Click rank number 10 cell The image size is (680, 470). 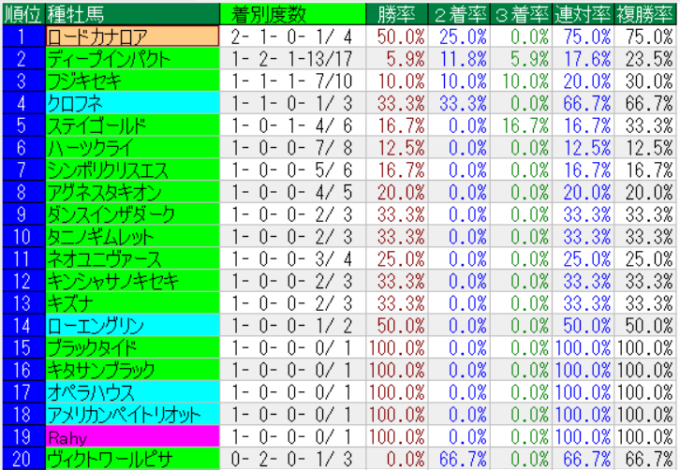point(22,236)
